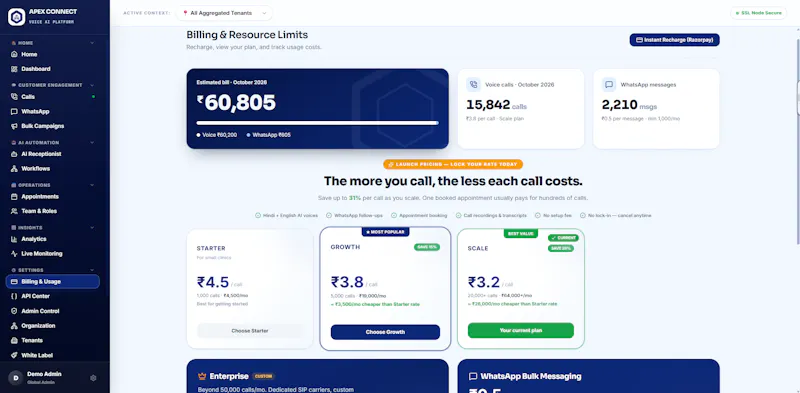
Task: Open the All Aggregated Tenants dropdown
Action: [224, 13]
